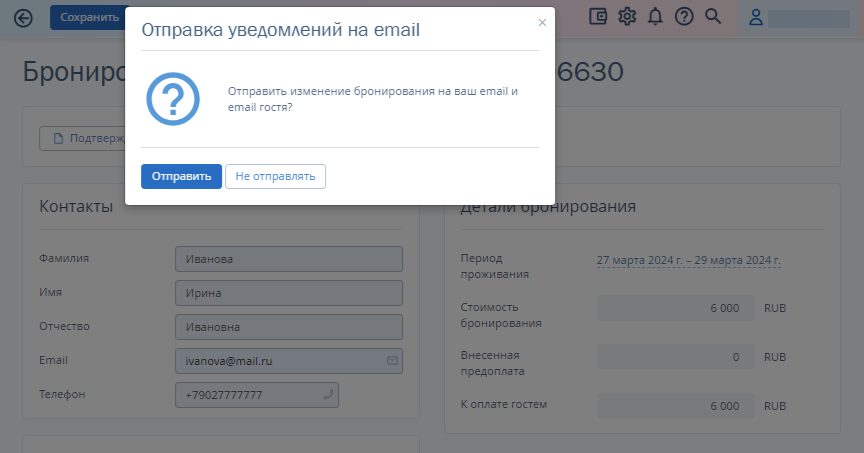Screen dimensions: 864x453
Task: Click the Имя field with Ирина
Action: (289, 293)
